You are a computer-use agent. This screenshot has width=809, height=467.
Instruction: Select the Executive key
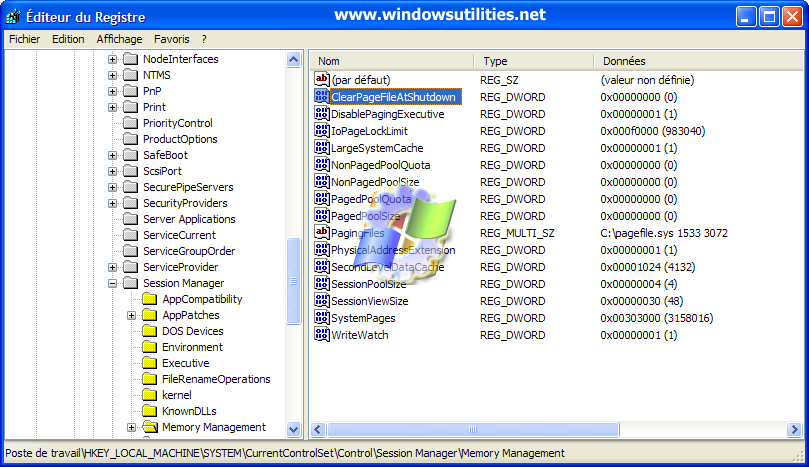coord(185,363)
